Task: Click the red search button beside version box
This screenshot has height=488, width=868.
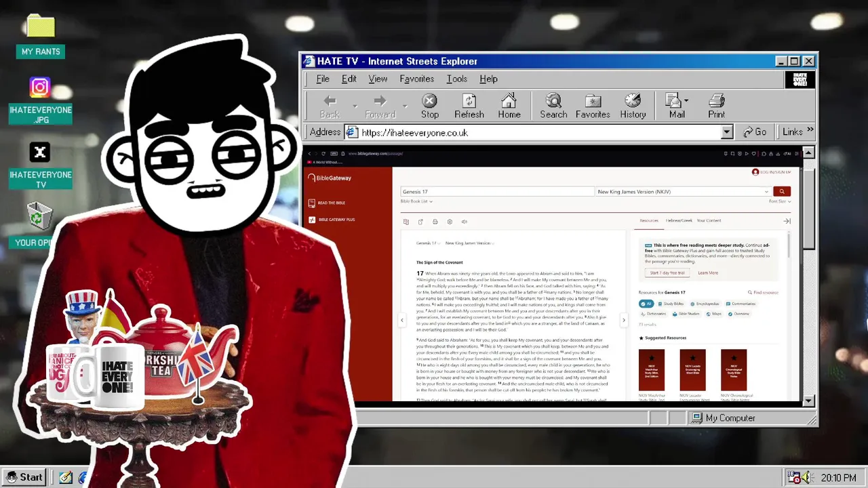Action: tap(781, 192)
